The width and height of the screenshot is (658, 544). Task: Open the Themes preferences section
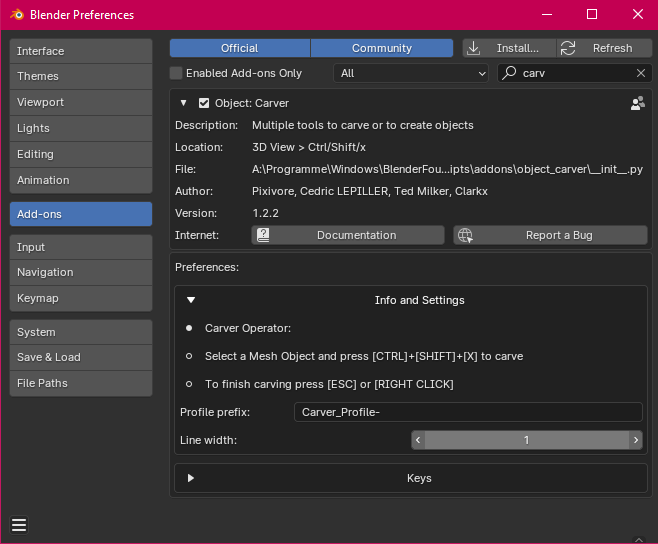coord(81,76)
